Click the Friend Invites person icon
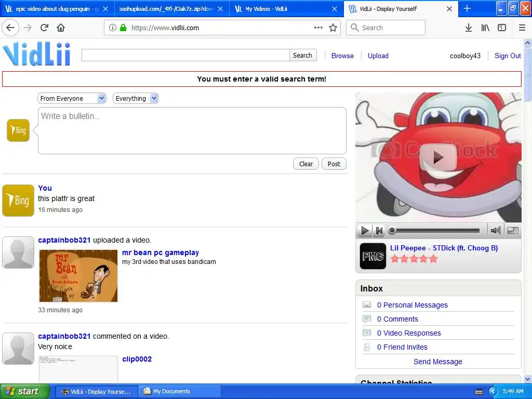This screenshot has width=532, height=399. 367,347
